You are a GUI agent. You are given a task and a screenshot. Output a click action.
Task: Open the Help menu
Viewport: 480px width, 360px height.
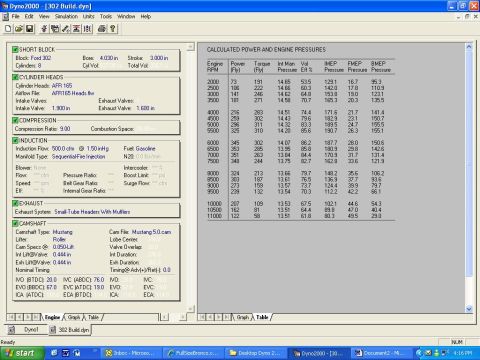click(x=146, y=16)
